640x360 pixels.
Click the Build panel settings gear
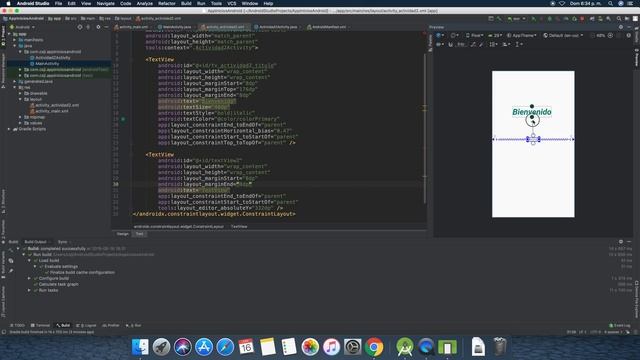click(621, 242)
